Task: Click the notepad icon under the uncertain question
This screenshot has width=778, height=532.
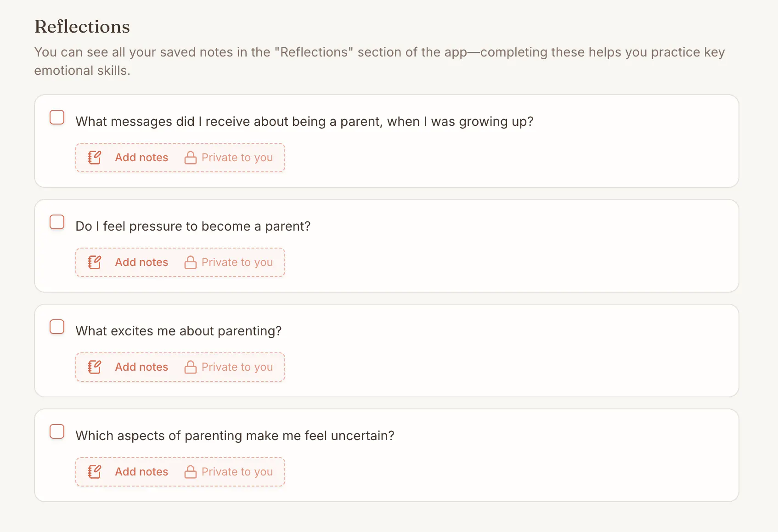Action: (x=95, y=472)
